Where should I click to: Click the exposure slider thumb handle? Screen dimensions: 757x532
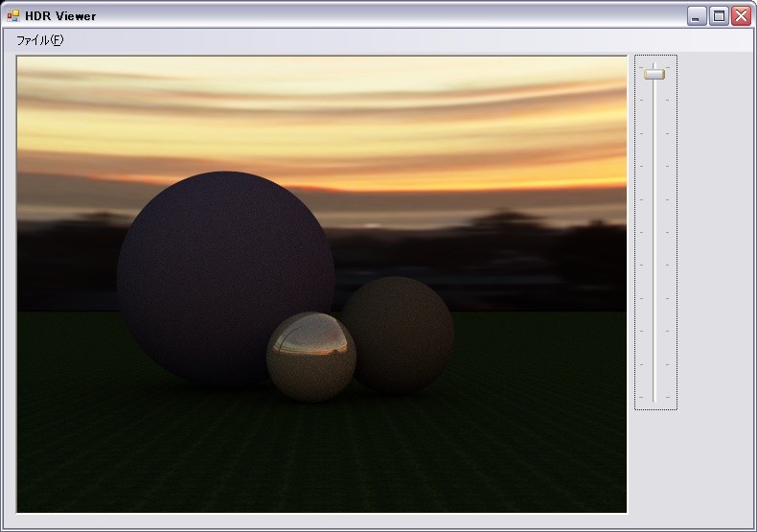tap(654, 74)
